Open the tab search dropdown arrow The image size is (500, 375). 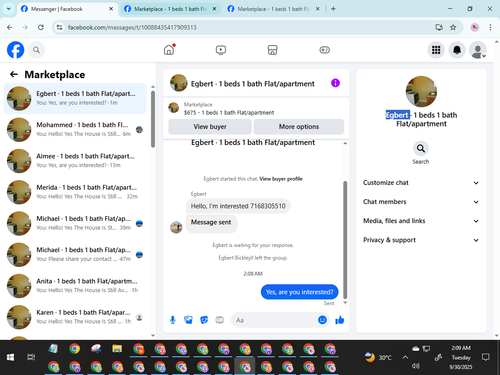[9, 9]
